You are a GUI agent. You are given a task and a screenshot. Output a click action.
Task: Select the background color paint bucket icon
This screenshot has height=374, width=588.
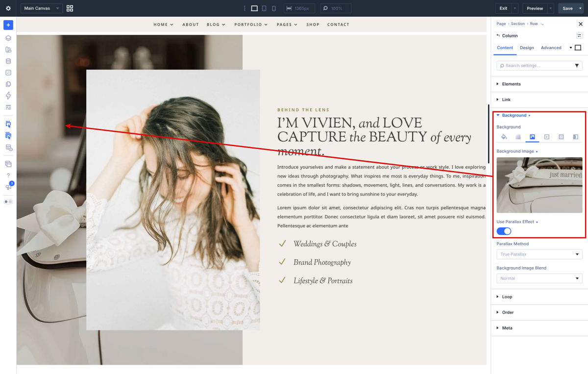click(x=504, y=137)
